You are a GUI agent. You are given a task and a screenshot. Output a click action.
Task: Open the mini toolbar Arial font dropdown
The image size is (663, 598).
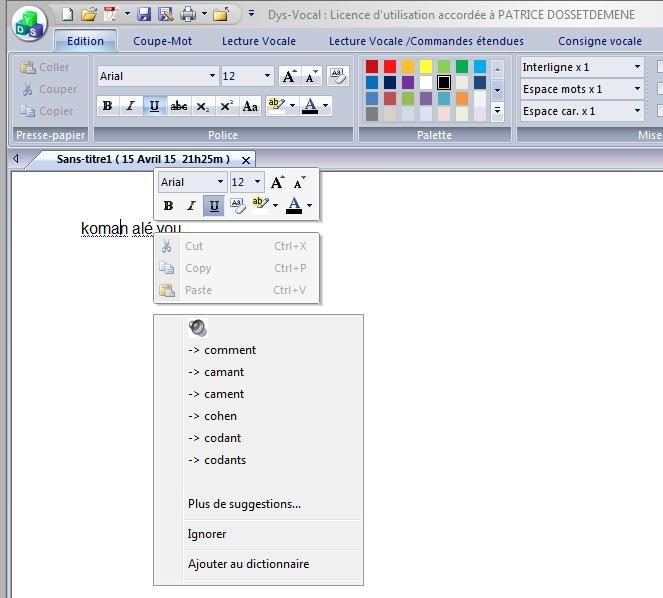(220, 182)
